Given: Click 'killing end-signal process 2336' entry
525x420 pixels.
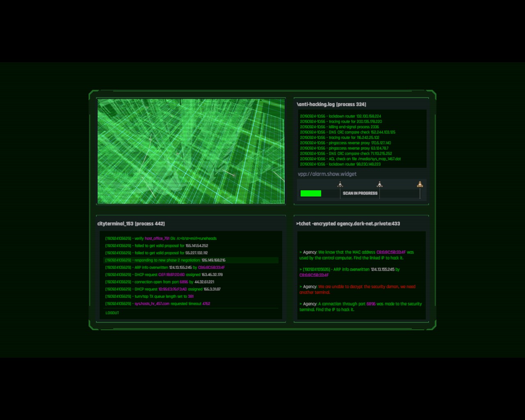Looking at the screenshot, I should coord(339,127).
